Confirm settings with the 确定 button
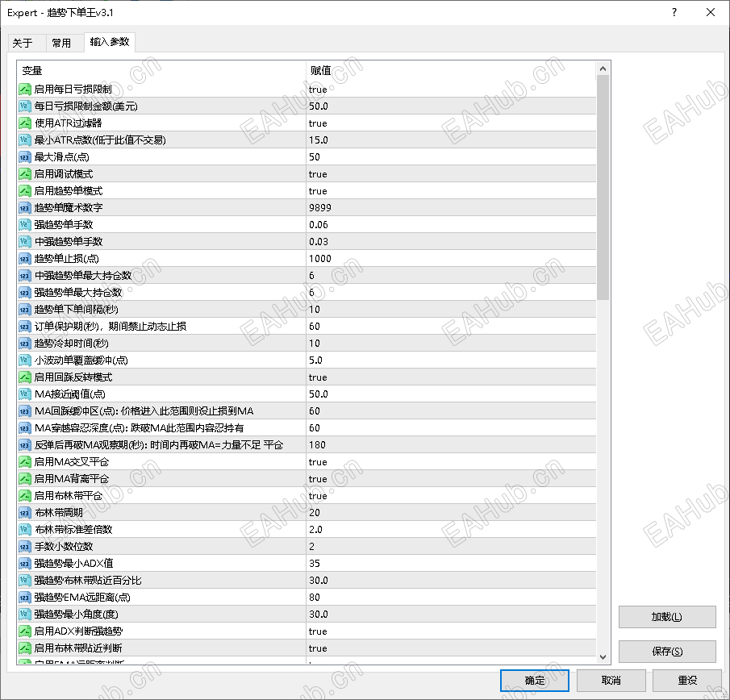 click(535, 681)
